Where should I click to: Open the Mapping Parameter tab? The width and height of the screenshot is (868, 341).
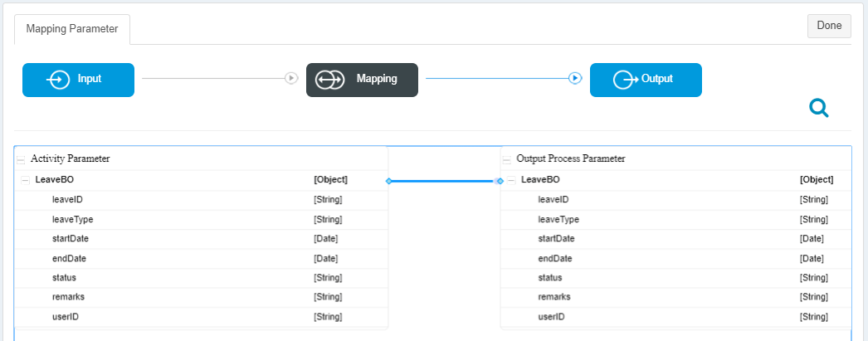[x=72, y=29]
